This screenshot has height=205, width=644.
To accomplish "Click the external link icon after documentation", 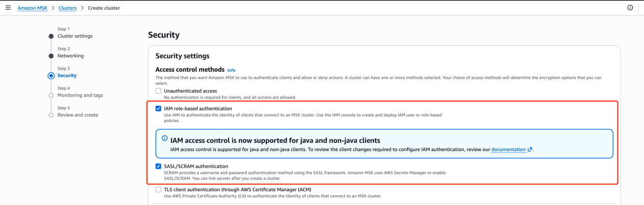I will 530,150.
